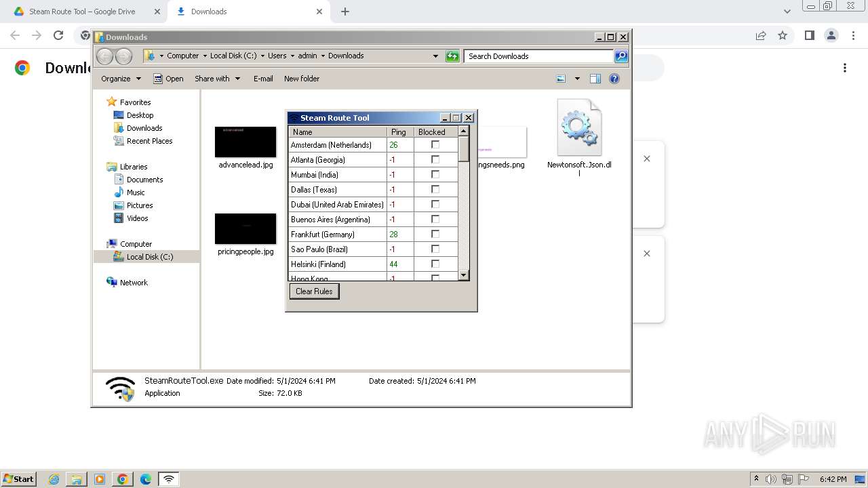The height and width of the screenshot is (488, 868).
Task: Toggle Blocked for Dubai (United Arab Emirates)
Action: pos(435,205)
